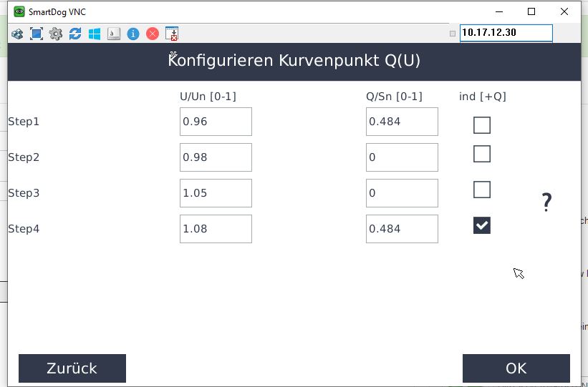Focus the Step3 U/Un field showing 1.05

216,193
